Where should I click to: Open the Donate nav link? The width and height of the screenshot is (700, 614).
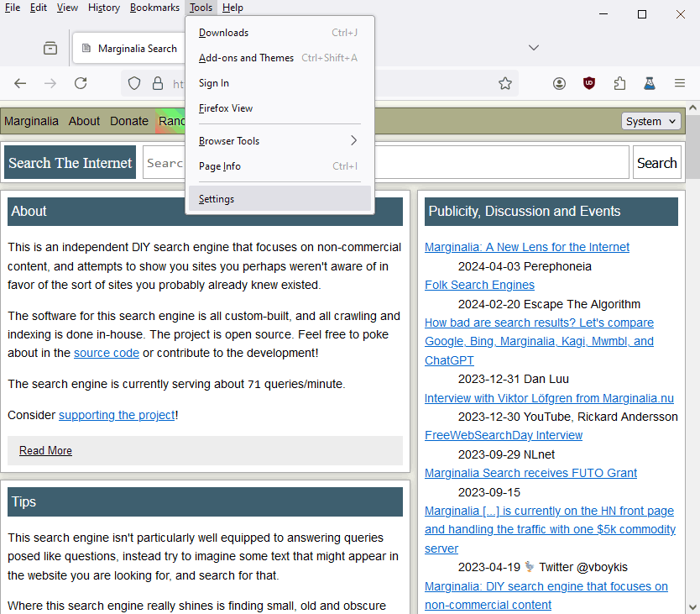click(129, 121)
